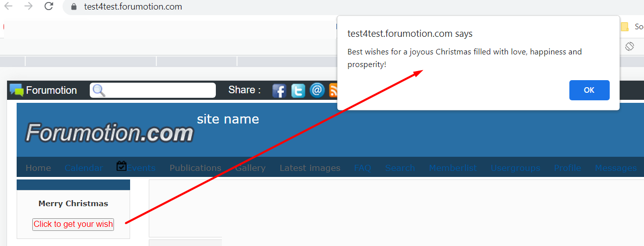Viewport: 644px width, 246px height.
Task: Click the Events calendar check icon
Action: [122, 166]
